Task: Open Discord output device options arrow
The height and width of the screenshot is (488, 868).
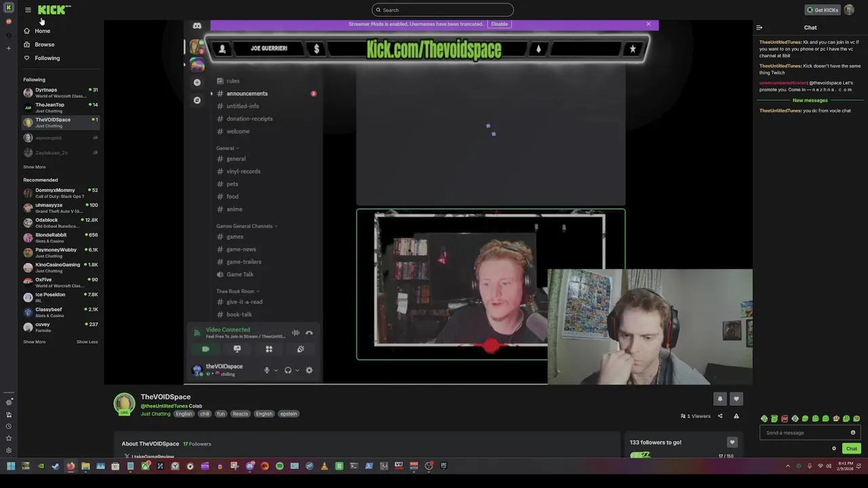Action: pos(297,370)
